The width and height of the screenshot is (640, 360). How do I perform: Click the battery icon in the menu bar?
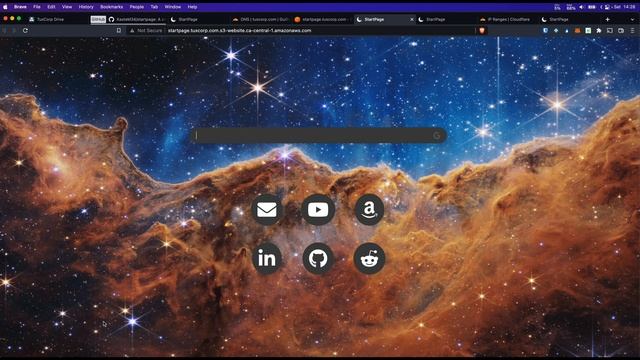[591, 7]
